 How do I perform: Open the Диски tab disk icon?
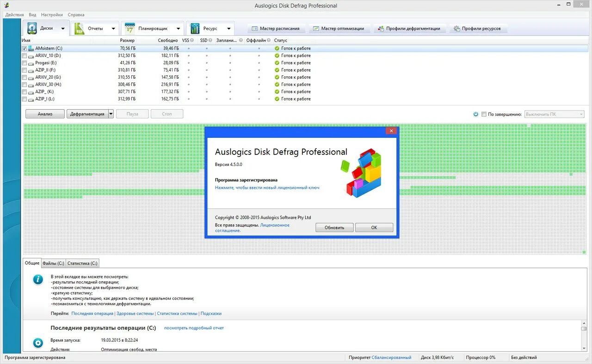32,28
